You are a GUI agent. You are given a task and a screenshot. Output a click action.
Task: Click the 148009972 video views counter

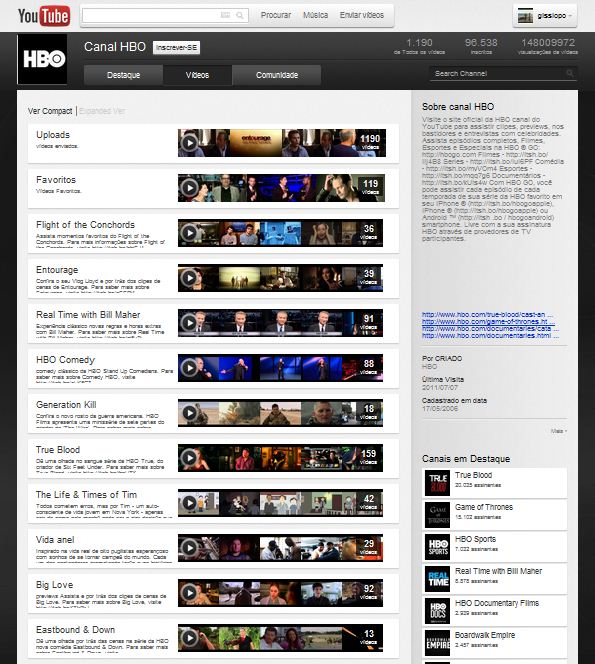(548, 46)
